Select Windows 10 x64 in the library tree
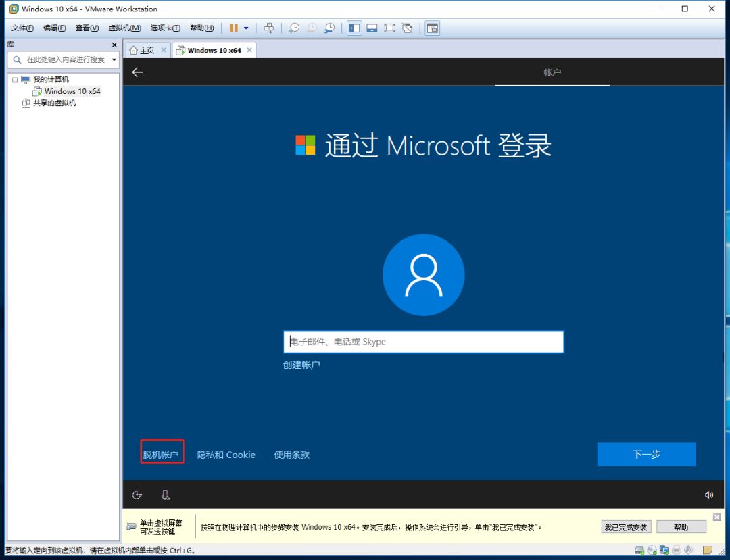 72,91
